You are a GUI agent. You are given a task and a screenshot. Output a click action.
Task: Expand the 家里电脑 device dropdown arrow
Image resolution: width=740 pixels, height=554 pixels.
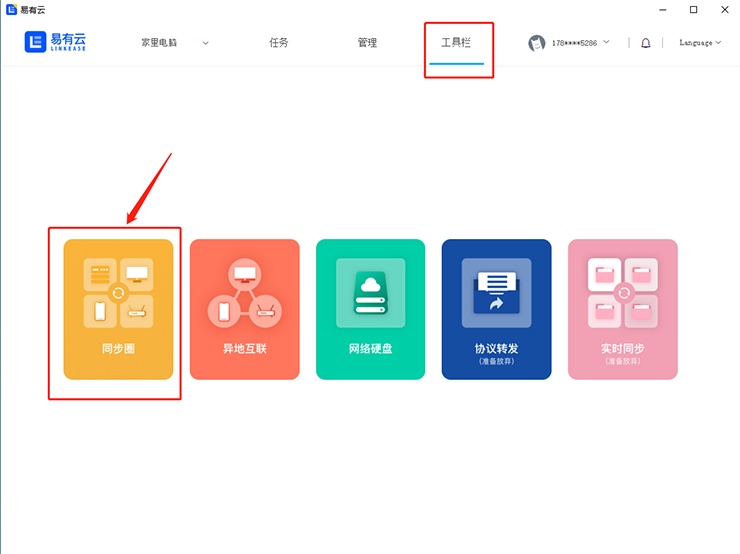[x=205, y=43]
